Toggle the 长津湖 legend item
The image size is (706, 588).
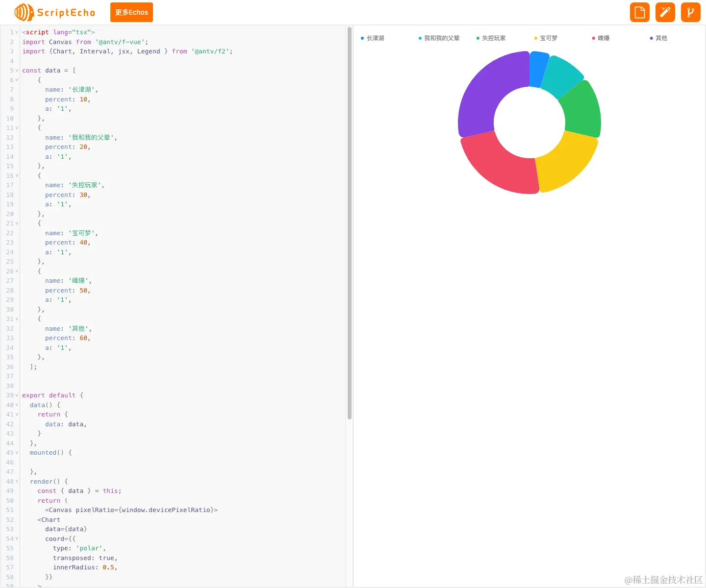(373, 38)
